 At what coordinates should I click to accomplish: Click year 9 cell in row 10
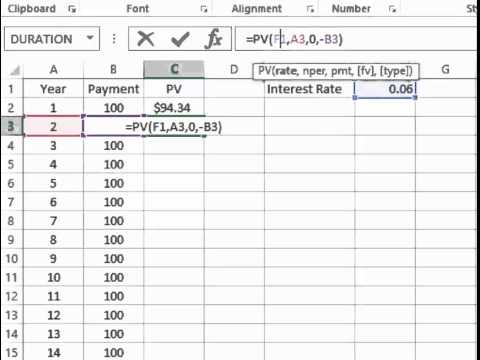click(x=53, y=258)
